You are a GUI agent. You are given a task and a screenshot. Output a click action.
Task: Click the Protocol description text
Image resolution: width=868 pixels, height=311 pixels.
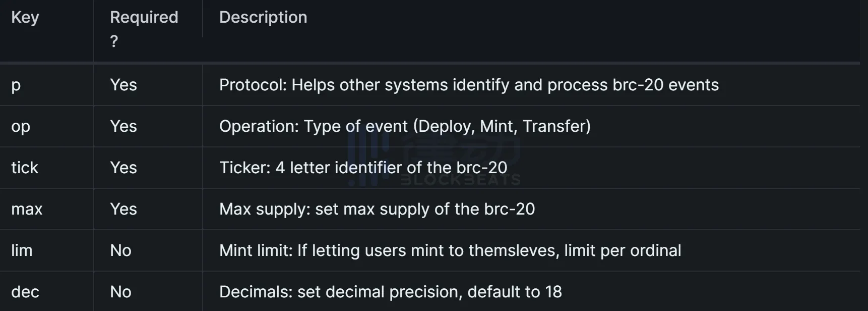(469, 85)
